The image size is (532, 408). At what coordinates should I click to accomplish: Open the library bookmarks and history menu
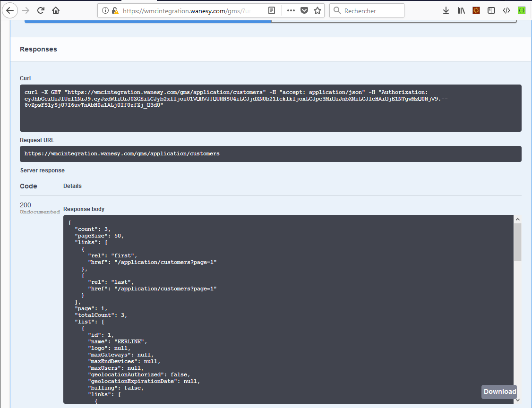point(461,10)
